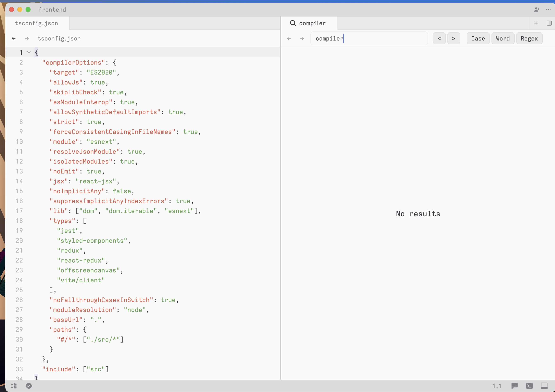The image size is (555, 392).
Task: Open a new tab with the plus icon
Action: (x=536, y=23)
